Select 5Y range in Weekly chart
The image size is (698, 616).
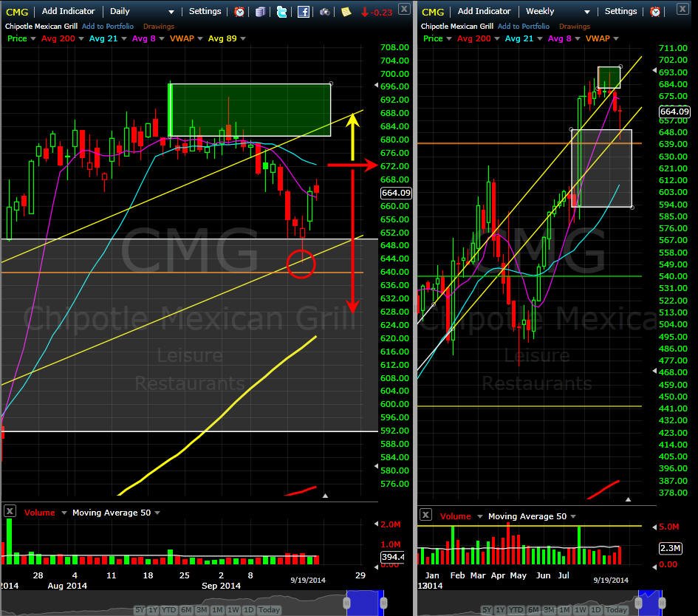coord(487,610)
